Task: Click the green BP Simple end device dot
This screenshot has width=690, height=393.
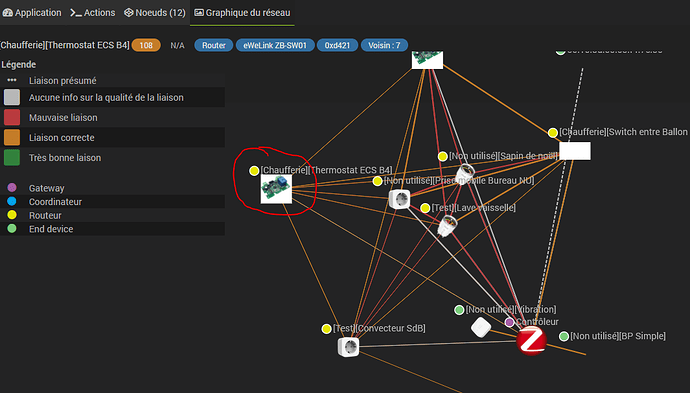Action: point(564,336)
